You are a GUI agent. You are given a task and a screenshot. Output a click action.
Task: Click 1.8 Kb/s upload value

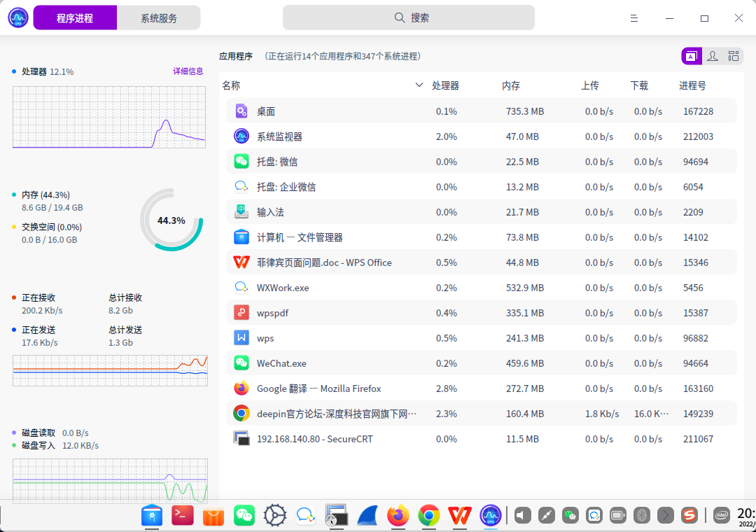602,414
